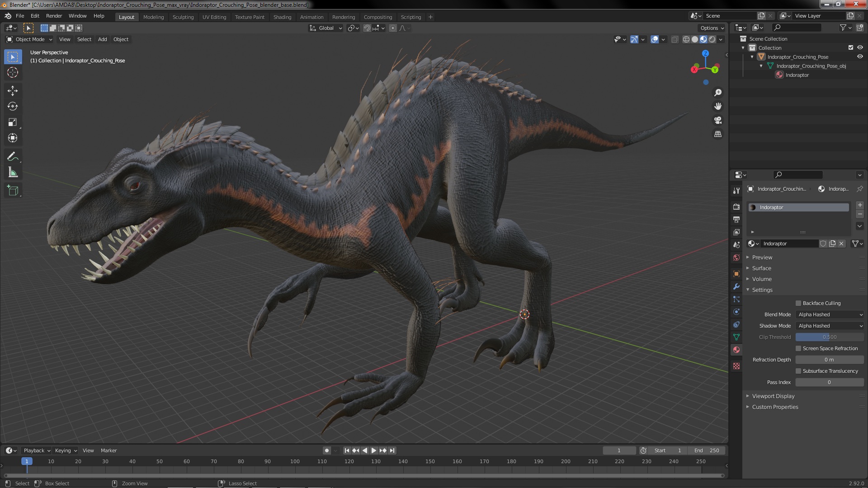This screenshot has width=868, height=488.
Task: Enable the Backface Culling checkbox
Action: point(798,303)
